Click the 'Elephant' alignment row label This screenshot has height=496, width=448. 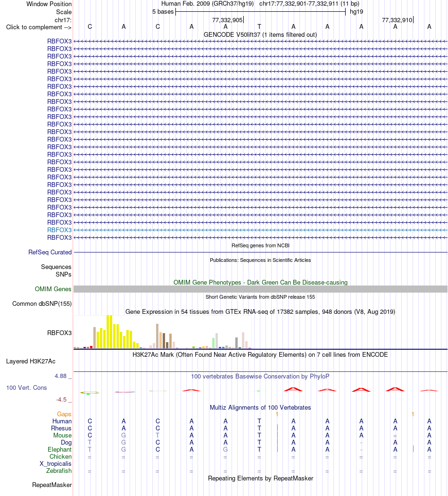(60, 449)
